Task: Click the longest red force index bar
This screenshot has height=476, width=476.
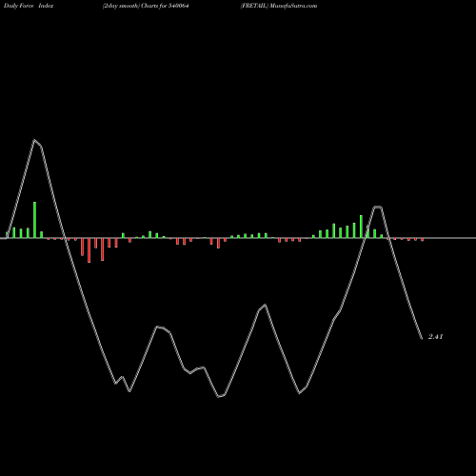Action: [x=89, y=250]
